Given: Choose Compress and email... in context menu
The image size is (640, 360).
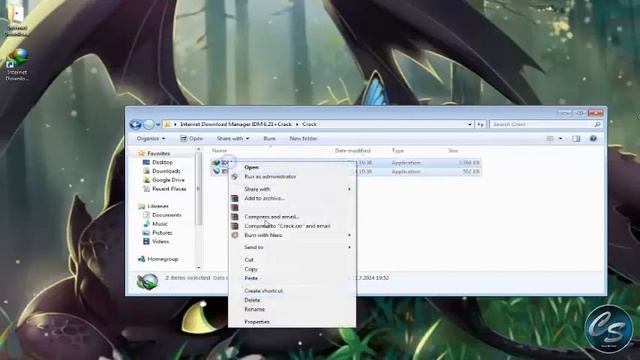Looking at the screenshot, I should click(x=271, y=217).
